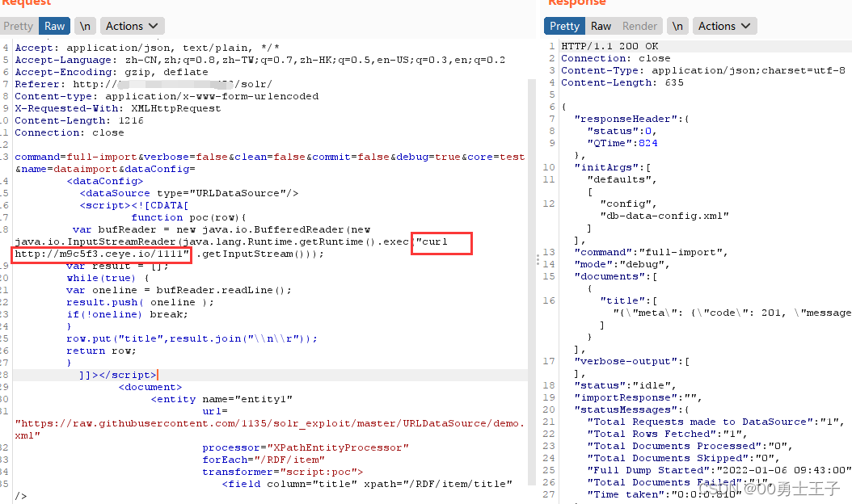Screen dimensions: 852x504
Task: Click the Content-Length: 635 response header
Action: click(622, 82)
